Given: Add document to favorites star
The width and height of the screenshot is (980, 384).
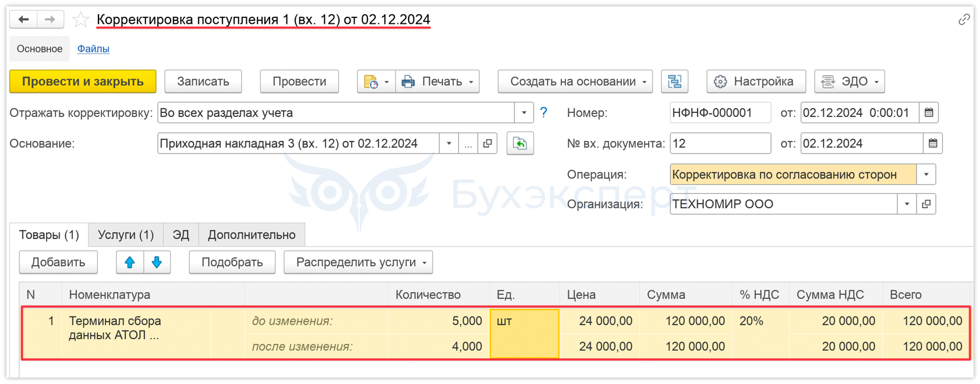Looking at the screenshot, I should click(80, 20).
